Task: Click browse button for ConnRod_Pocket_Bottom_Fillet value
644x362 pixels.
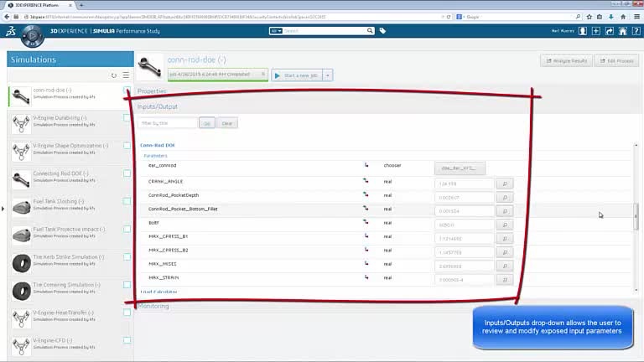Action: click(505, 211)
